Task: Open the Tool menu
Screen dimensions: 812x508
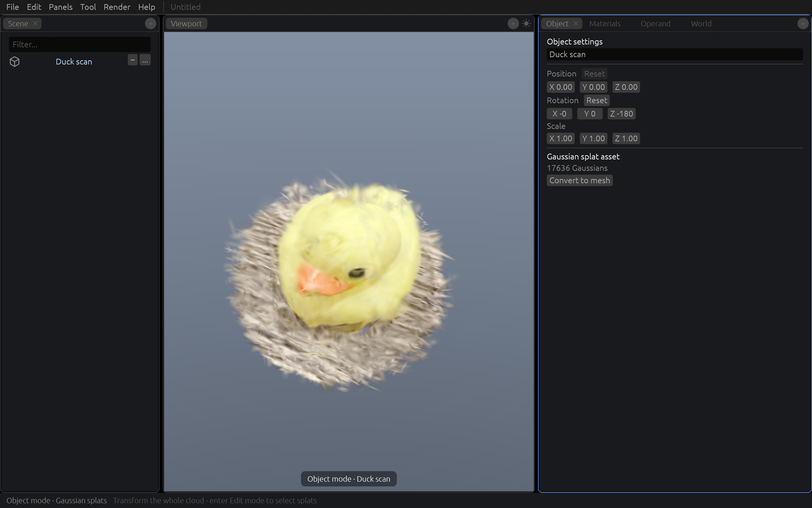Action: tap(88, 7)
